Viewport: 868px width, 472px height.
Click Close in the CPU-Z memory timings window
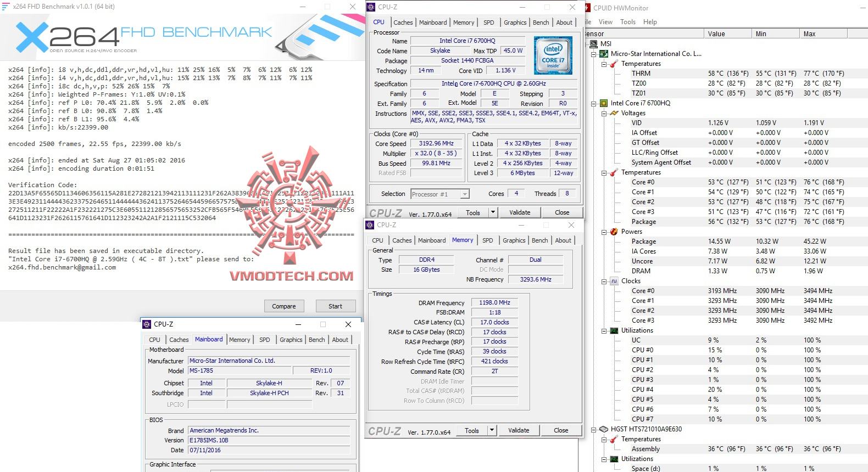click(561, 430)
